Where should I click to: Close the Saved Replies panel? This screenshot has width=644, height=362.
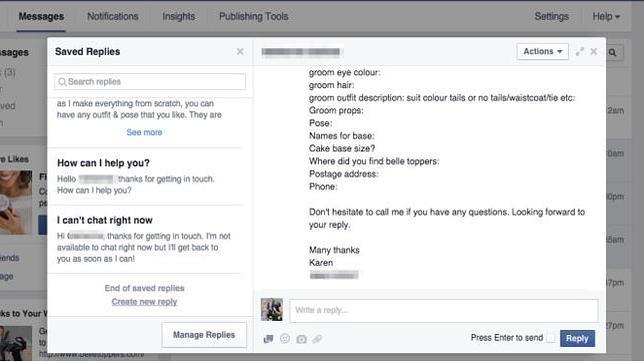[x=240, y=51]
